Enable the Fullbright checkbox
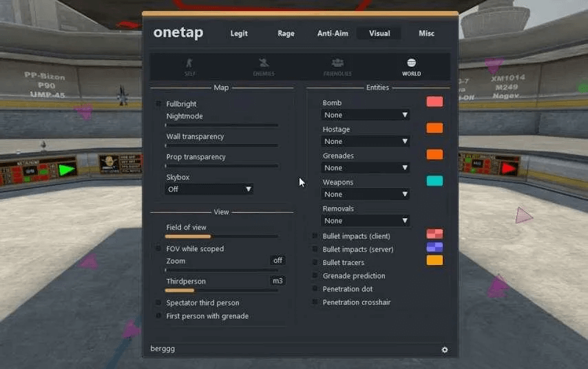This screenshot has width=588, height=369. [158, 104]
